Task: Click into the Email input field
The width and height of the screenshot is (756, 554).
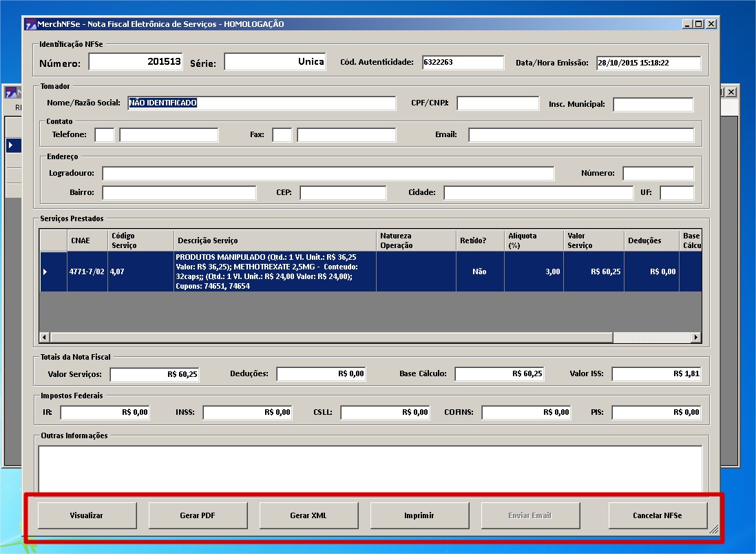Action: pyautogui.click(x=580, y=135)
